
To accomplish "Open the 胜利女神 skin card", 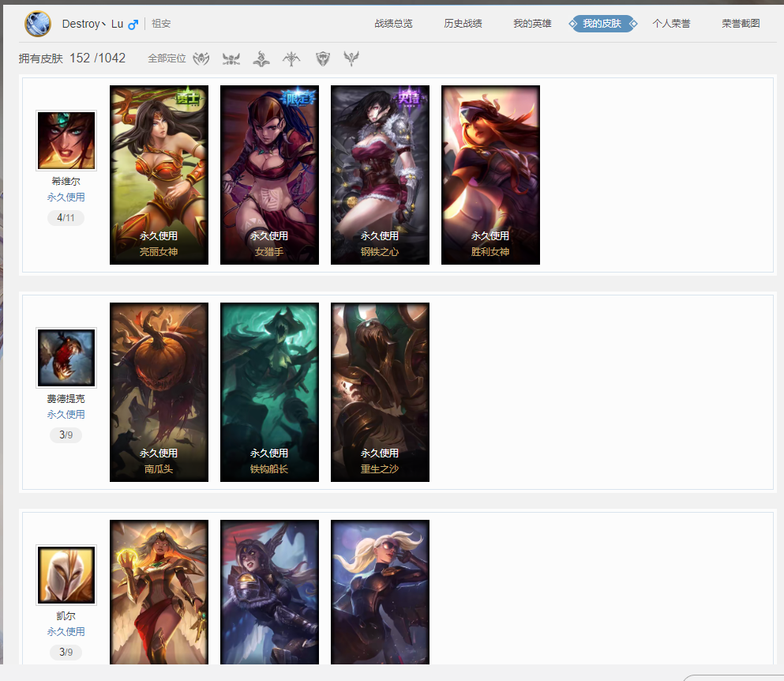I will pos(490,175).
